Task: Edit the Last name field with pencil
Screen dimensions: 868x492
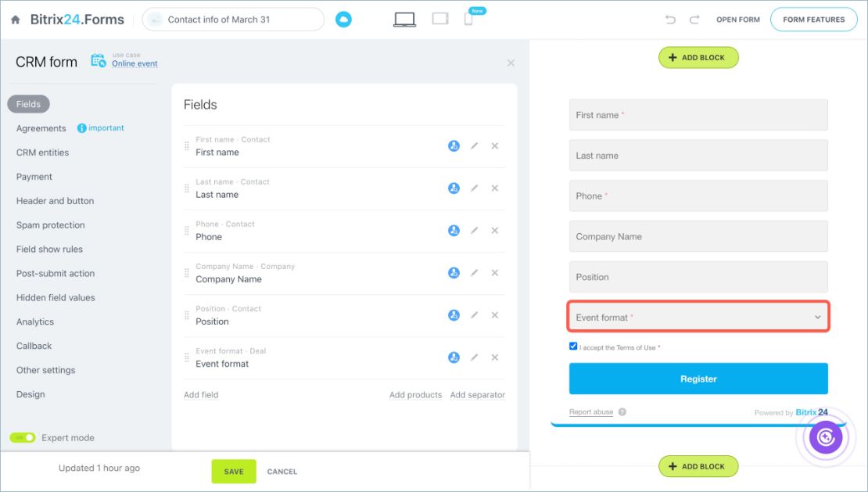Action: point(475,189)
